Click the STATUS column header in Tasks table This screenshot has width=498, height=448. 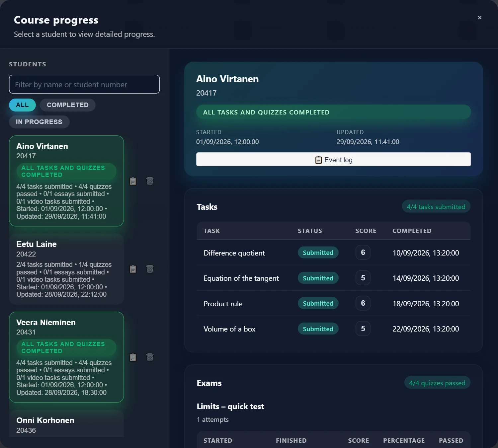(310, 231)
